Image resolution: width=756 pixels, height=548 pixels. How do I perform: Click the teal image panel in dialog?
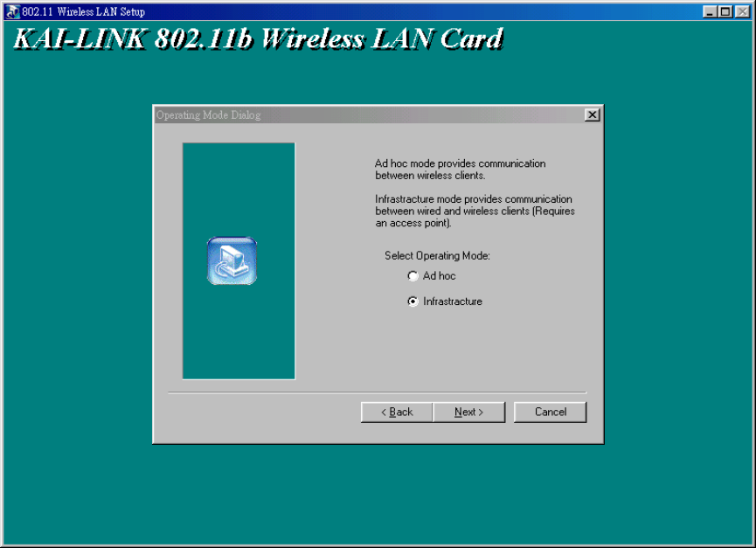(239, 260)
